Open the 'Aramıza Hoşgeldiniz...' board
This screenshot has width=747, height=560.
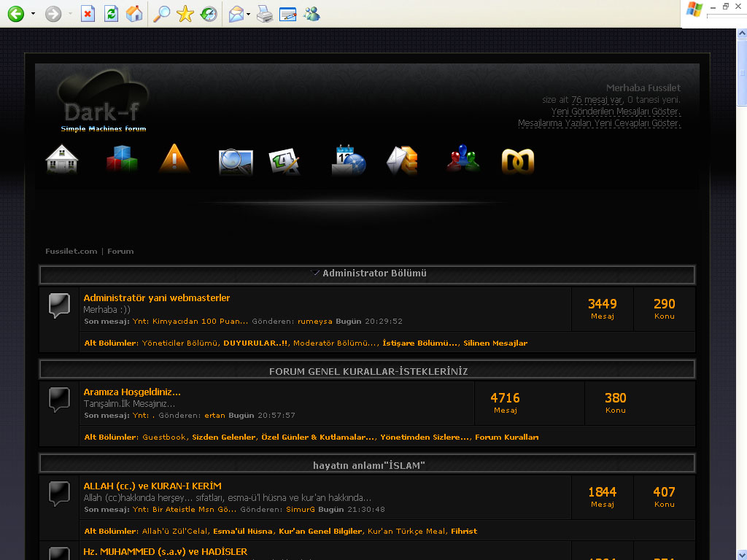[x=132, y=392]
